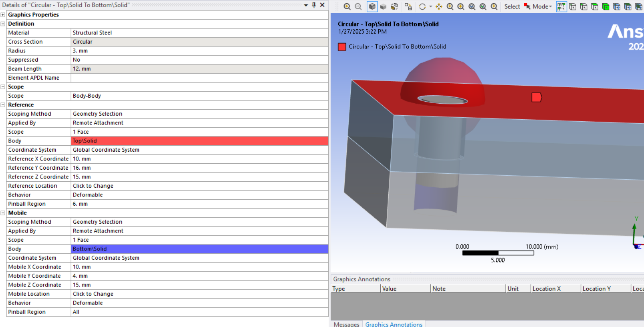Activate the smart select filter icon
The width and height of the screenshot is (644, 327).
tap(561, 6)
